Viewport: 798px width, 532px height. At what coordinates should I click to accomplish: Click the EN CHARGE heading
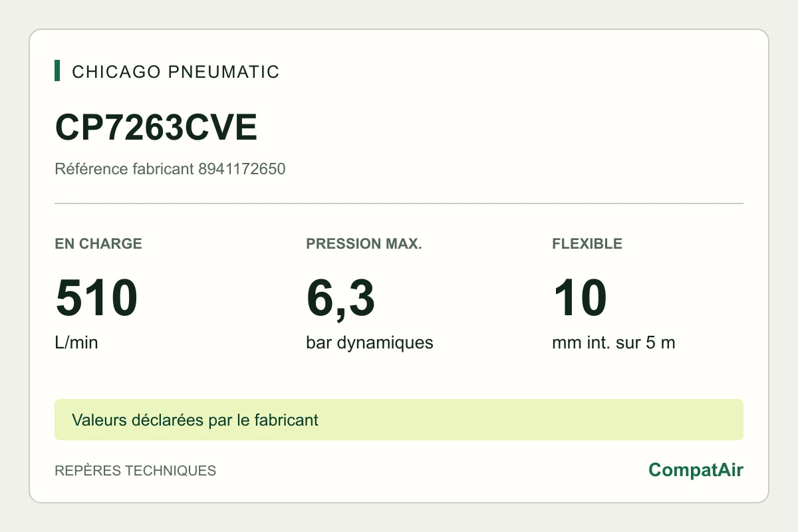click(98, 243)
